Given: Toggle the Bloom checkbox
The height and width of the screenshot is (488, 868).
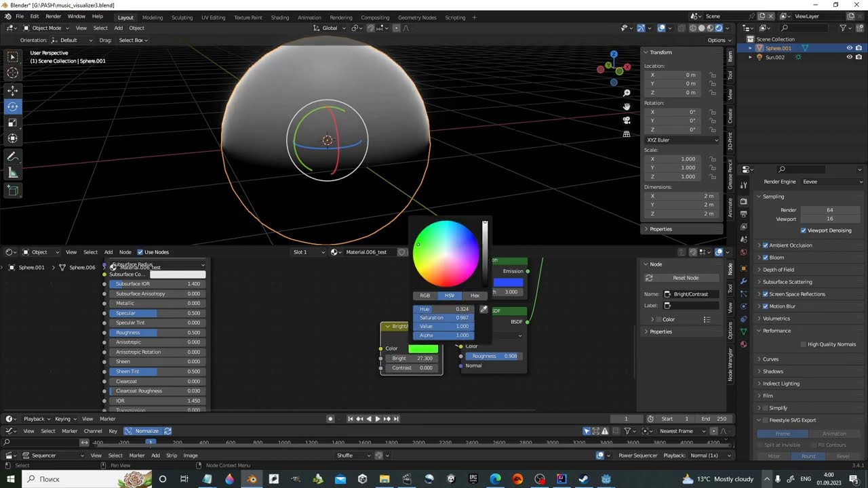Looking at the screenshot, I should [x=766, y=258].
